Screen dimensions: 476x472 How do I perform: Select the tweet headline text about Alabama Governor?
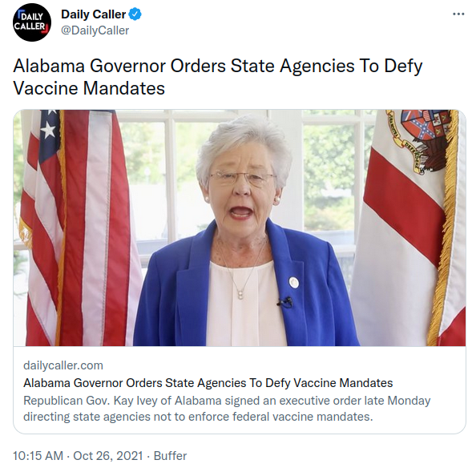click(x=218, y=77)
